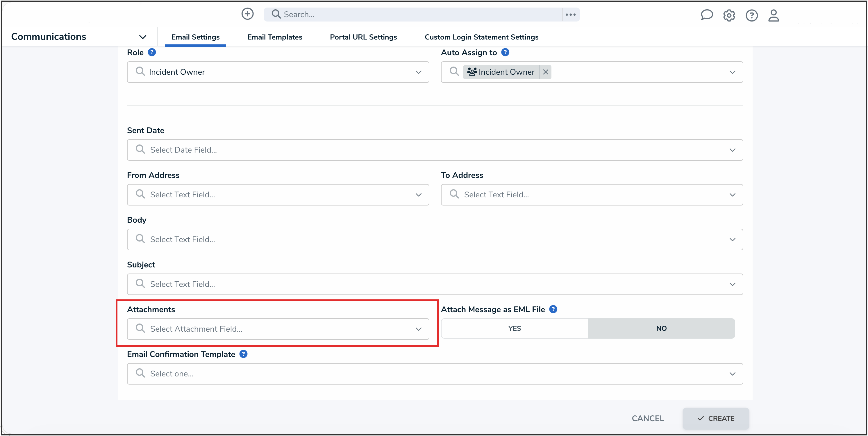Open the gear settings icon

729,15
